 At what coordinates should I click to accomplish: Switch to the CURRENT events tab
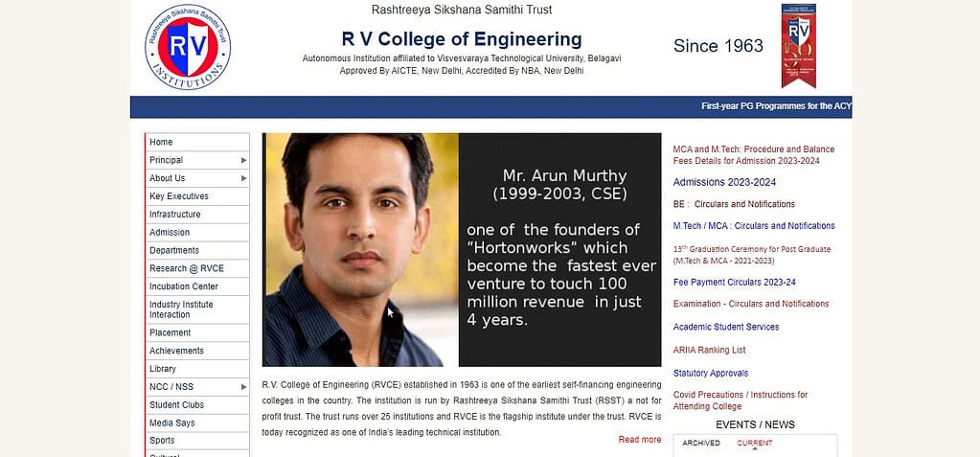(754, 444)
